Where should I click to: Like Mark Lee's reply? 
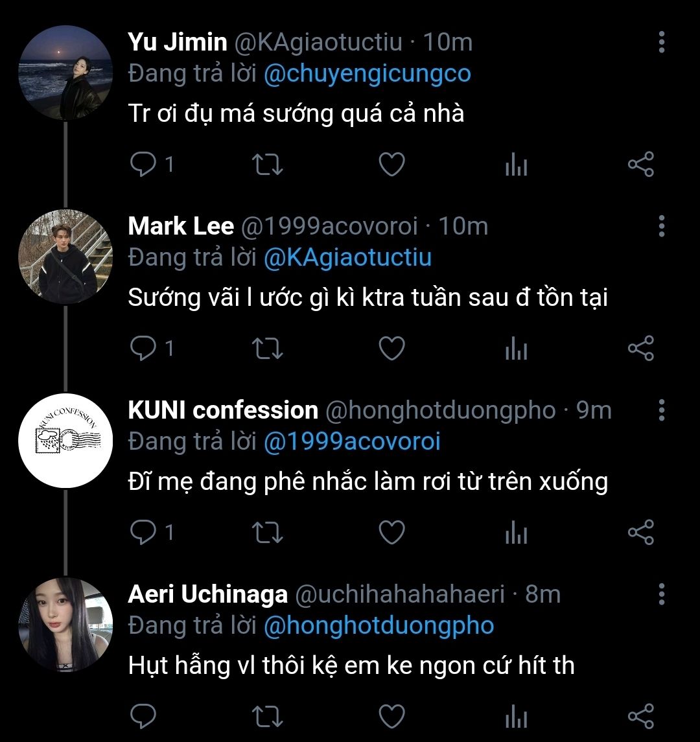391,349
